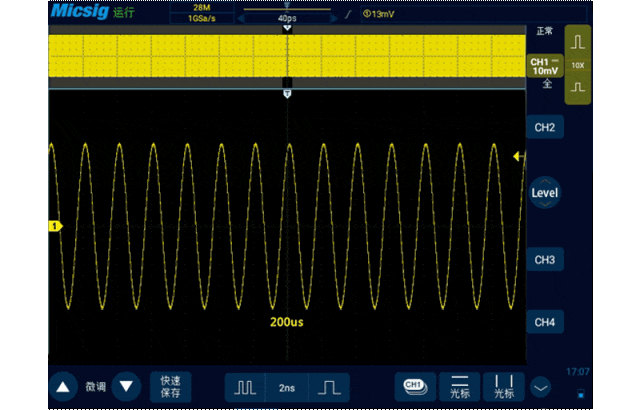Open the 28M memory depth setting
The image size is (640, 410).
(x=202, y=8)
